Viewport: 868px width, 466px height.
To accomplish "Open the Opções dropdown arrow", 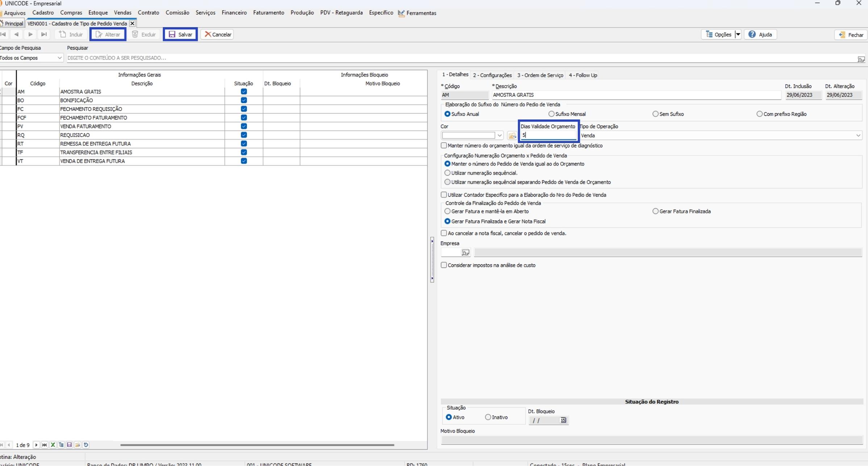I will (738, 34).
